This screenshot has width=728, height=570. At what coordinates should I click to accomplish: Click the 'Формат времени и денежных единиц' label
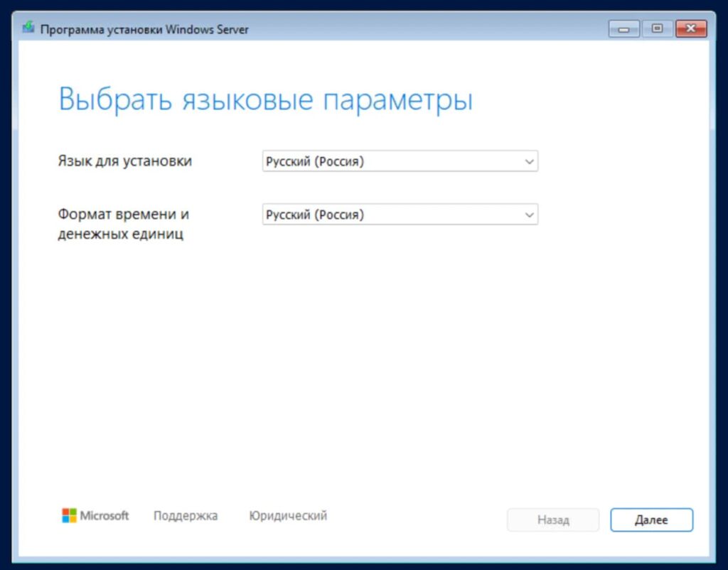pyautogui.click(x=124, y=224)
